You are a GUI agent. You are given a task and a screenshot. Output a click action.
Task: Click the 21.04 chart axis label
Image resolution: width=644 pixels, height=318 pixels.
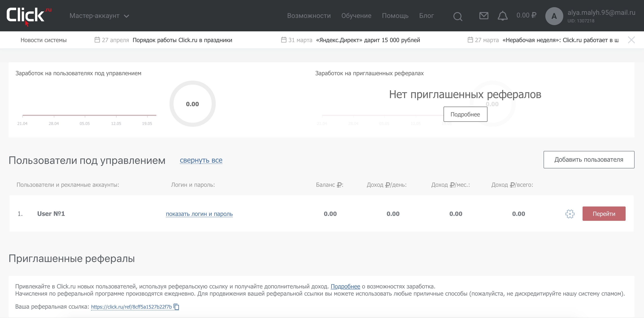[22, 124]
